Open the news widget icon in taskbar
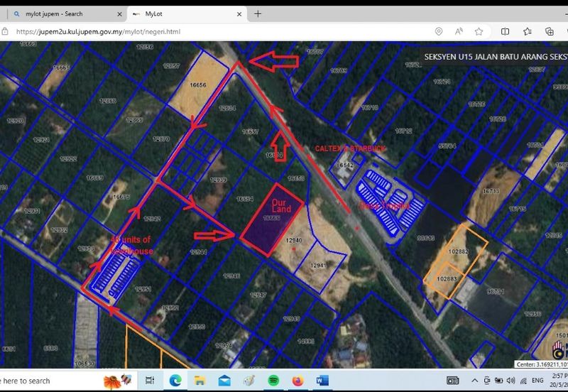 click(x=453, y=381)
